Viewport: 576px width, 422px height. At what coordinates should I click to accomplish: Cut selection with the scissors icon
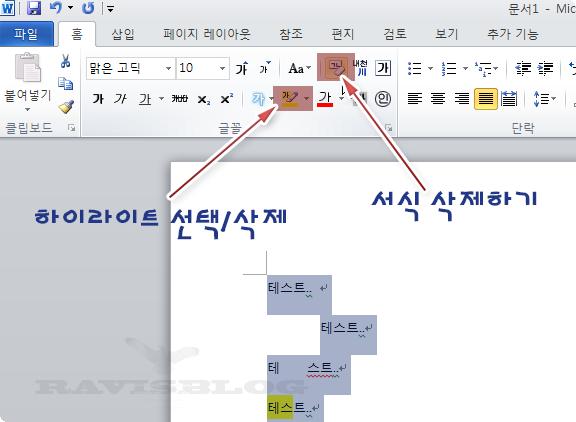[x=66, y=61]
